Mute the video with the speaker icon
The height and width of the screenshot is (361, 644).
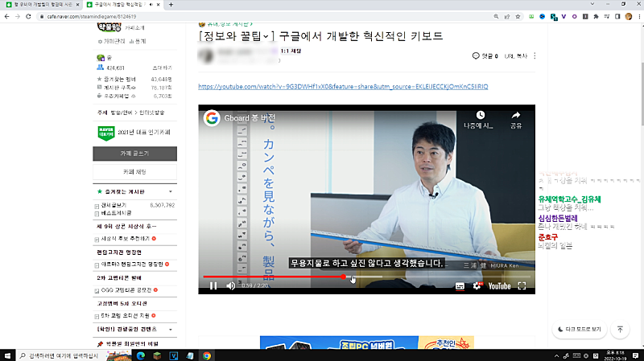230,286
